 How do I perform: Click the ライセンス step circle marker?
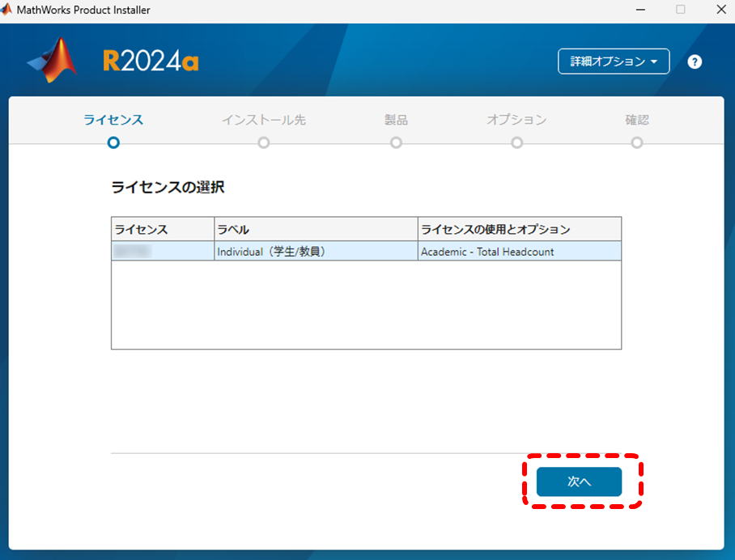113,142
